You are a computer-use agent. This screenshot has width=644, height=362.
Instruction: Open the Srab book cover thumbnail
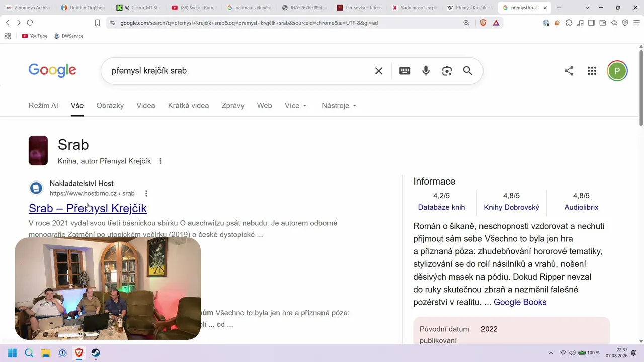pos(38,150)
